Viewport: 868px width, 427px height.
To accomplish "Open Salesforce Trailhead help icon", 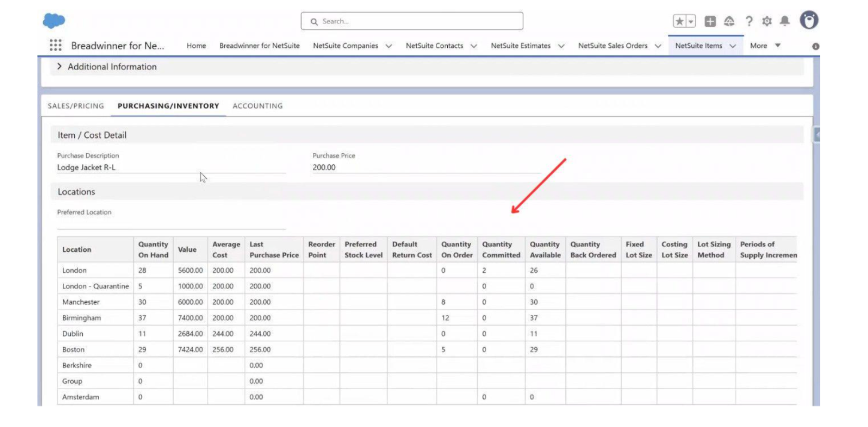I will (728, 21).
